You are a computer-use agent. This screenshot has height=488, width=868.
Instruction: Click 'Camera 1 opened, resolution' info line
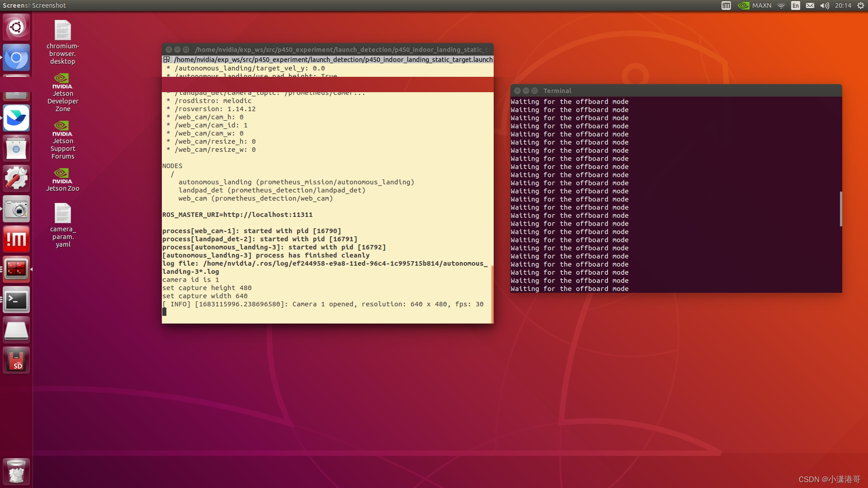pyautogui.click(x=323, y=304)
